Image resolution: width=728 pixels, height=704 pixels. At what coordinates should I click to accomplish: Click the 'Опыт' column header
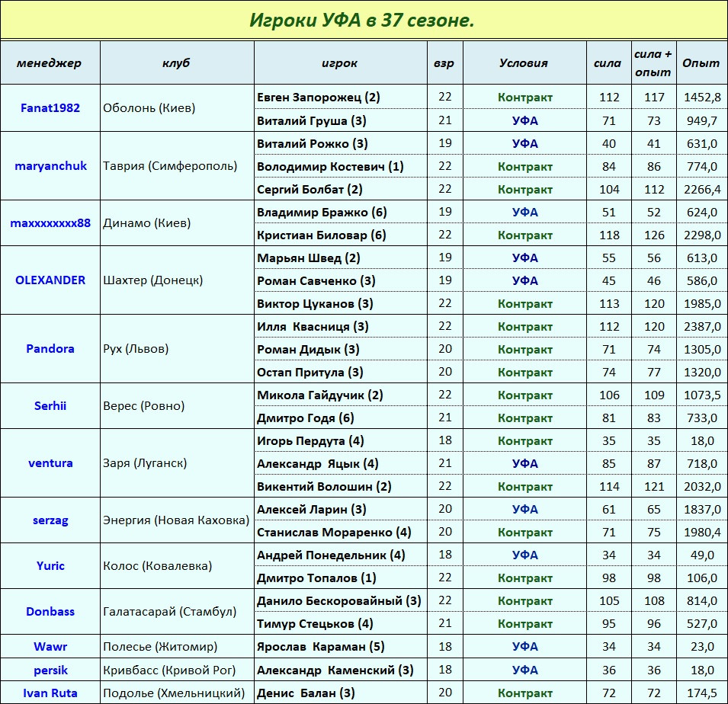click(x=701, y=63)
